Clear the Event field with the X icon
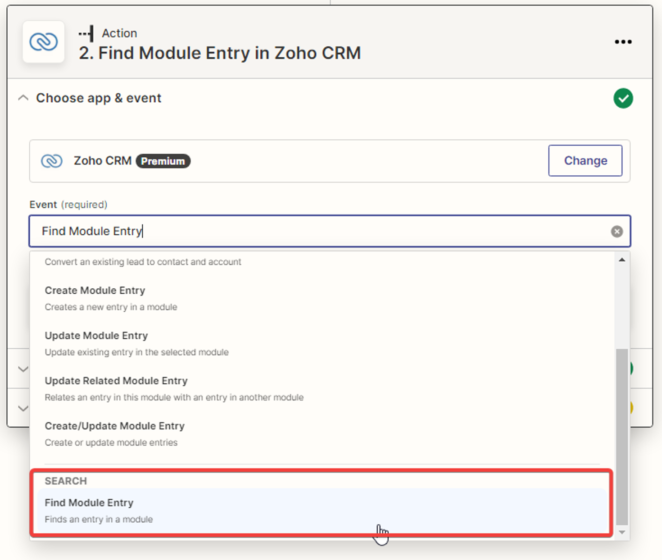This screenshot has height=560, width=662. [x=616, y=231]
